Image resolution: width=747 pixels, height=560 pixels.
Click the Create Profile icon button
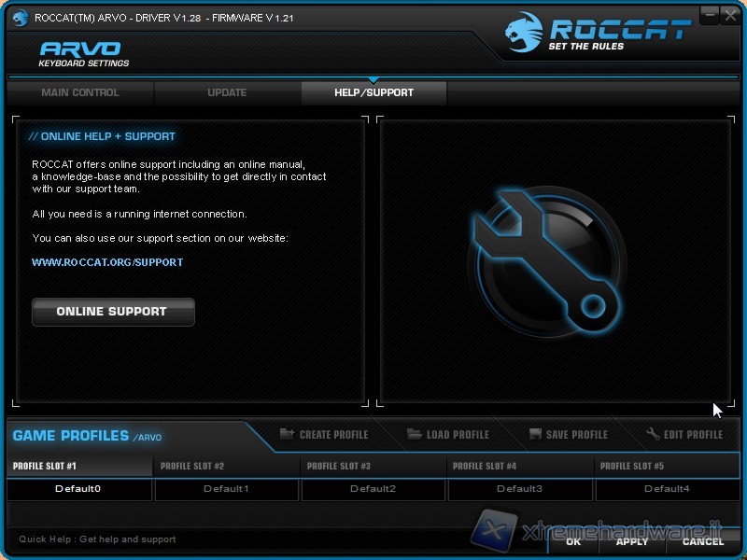click(286, 434)
